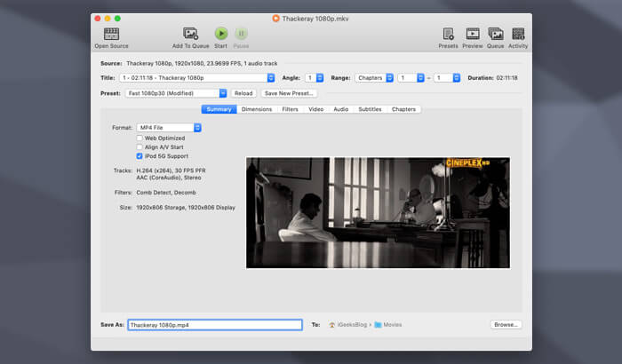Click the window title Thackeray 1080p.mkv
The width and height of the screenshot is (622, 364).
point(315,19)
